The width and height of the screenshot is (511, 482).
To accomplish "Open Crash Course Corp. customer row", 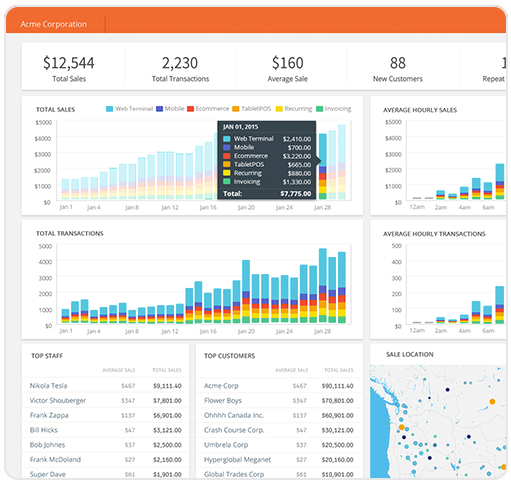I will pos(279,430).
